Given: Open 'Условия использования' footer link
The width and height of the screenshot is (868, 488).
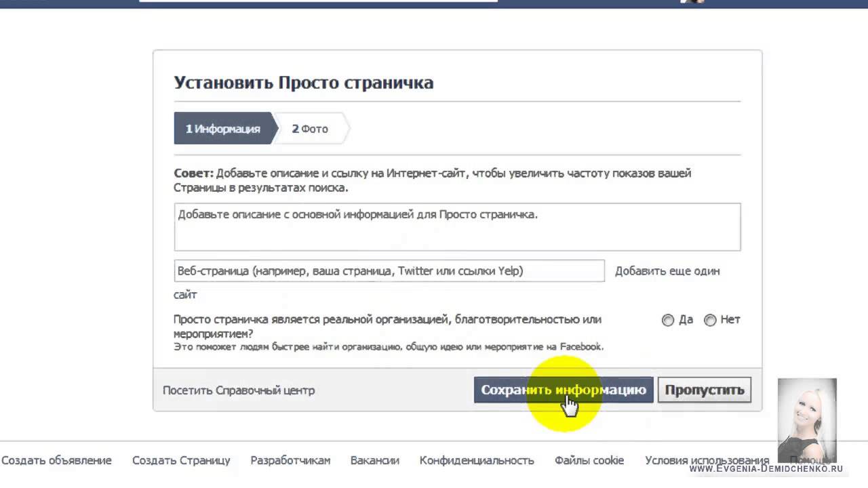Looking at the screenshot, I should (707, 460).
